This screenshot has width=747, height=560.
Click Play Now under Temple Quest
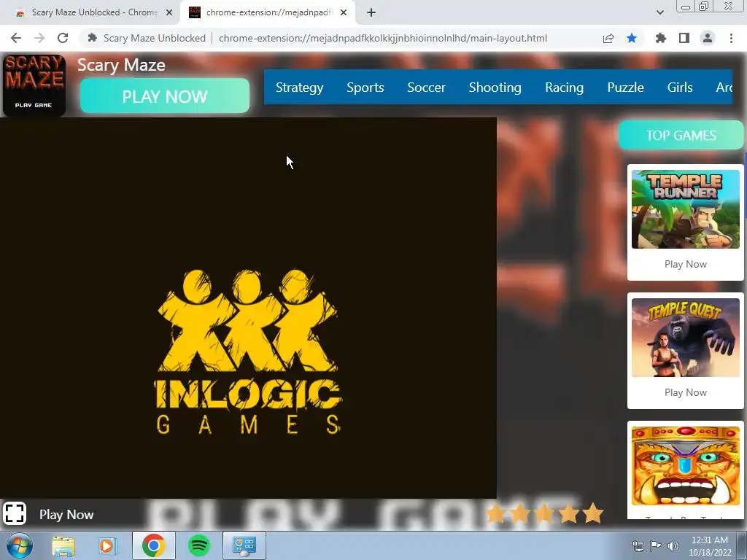click(686, 392)
